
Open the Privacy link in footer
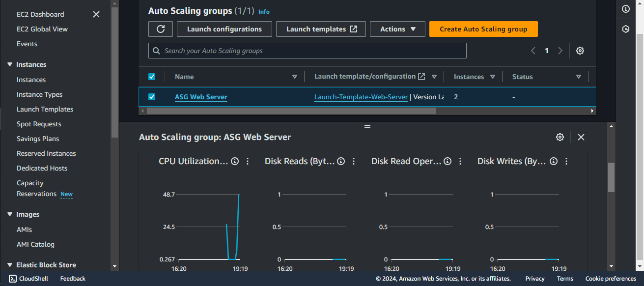point(535,279)
